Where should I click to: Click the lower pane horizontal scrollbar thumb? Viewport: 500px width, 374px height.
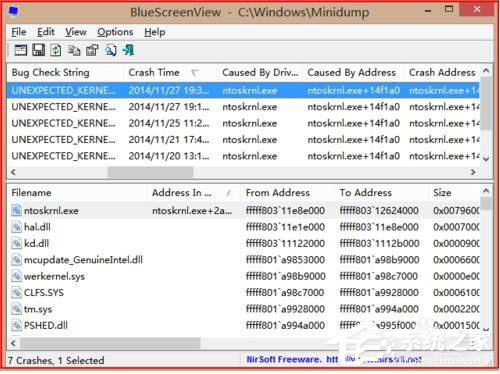(x=110, y=343)
